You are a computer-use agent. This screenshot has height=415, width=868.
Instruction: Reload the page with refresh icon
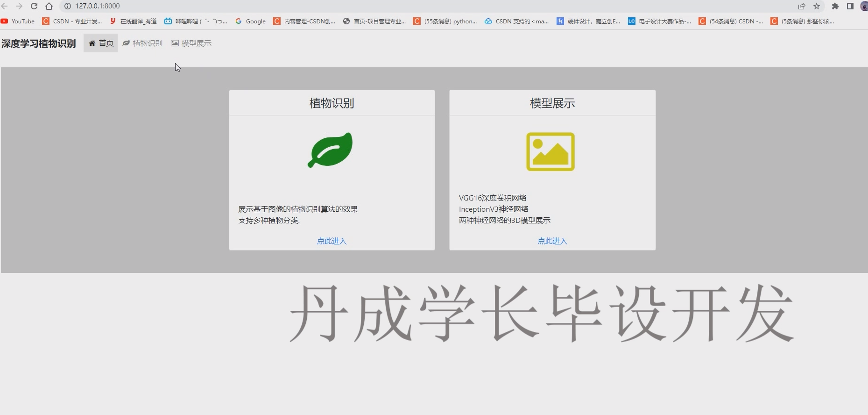click(34, 6)
